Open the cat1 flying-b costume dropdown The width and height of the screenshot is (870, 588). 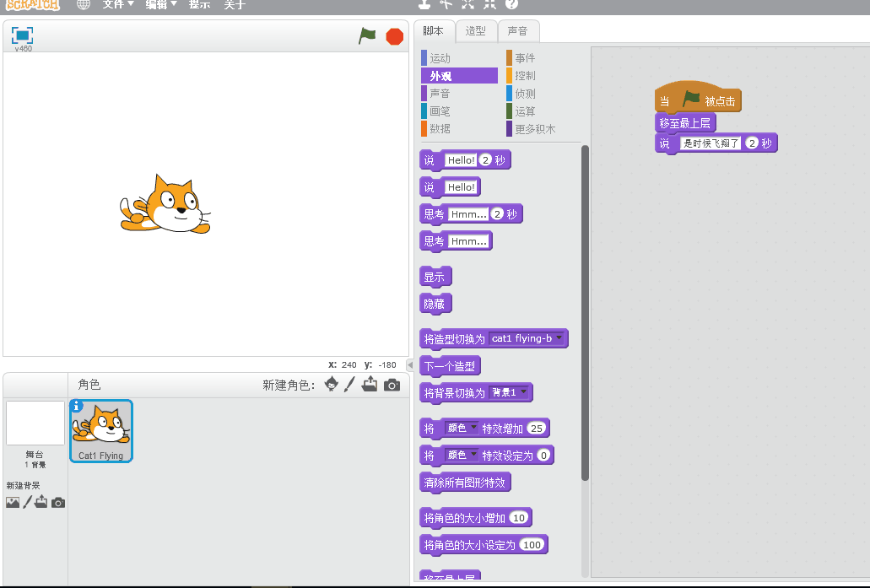coord(527,338)
